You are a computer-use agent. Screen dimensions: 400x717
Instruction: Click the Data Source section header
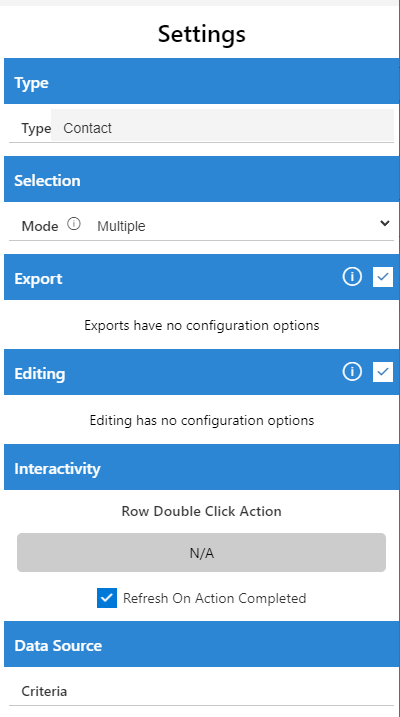201,644
